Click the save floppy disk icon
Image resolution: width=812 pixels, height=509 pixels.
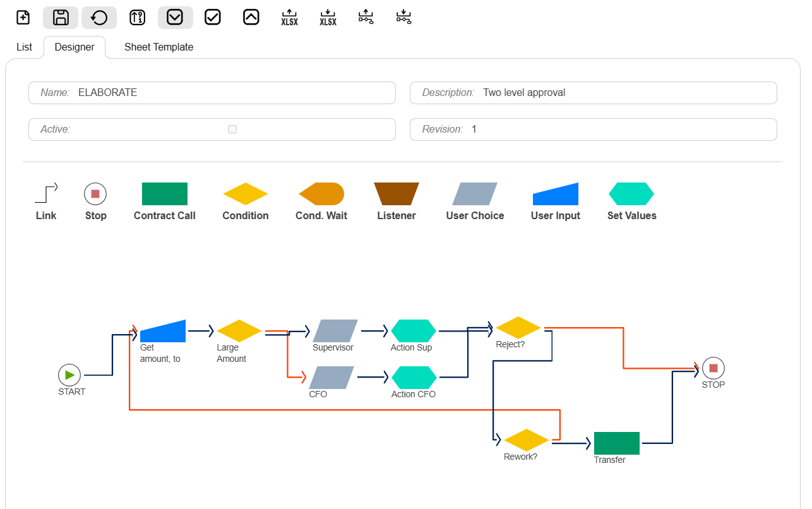(x=61, y=18)
